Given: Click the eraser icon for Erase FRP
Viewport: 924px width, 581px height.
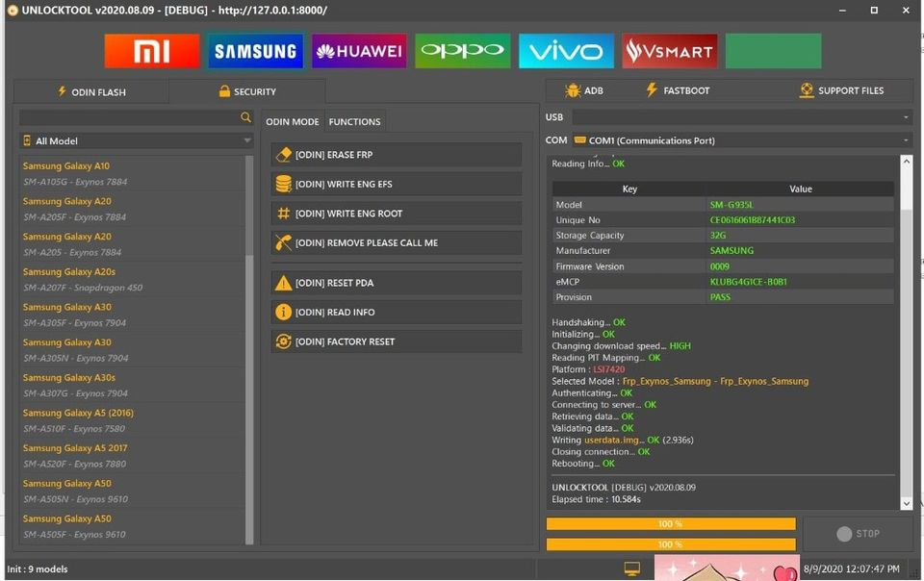Looking at the screenshot, I should (x=283, y=154).
